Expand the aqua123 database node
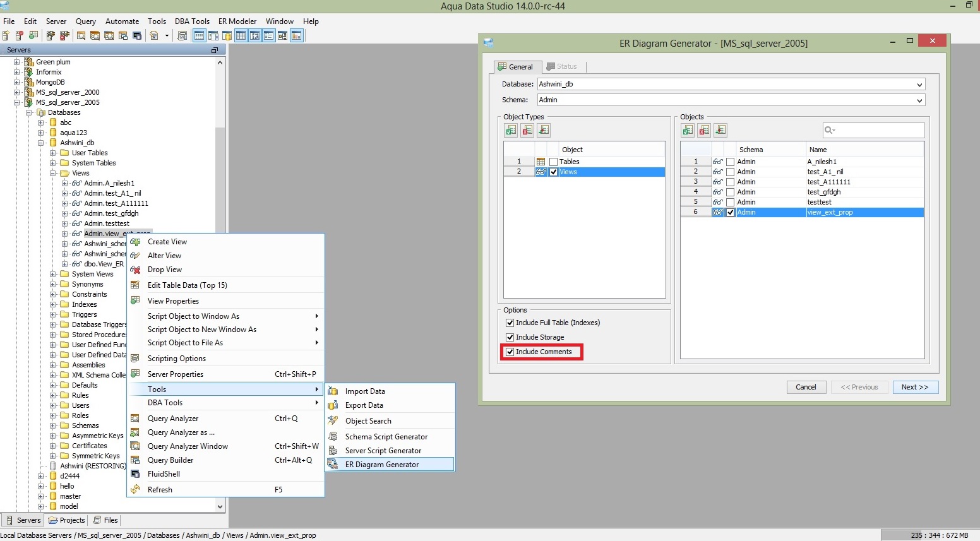The height and width of the screenshot is (541, 980). (41, 133)
